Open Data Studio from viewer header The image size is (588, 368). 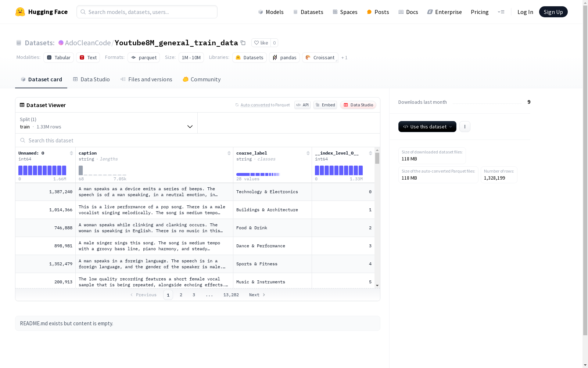coord(358,105)
